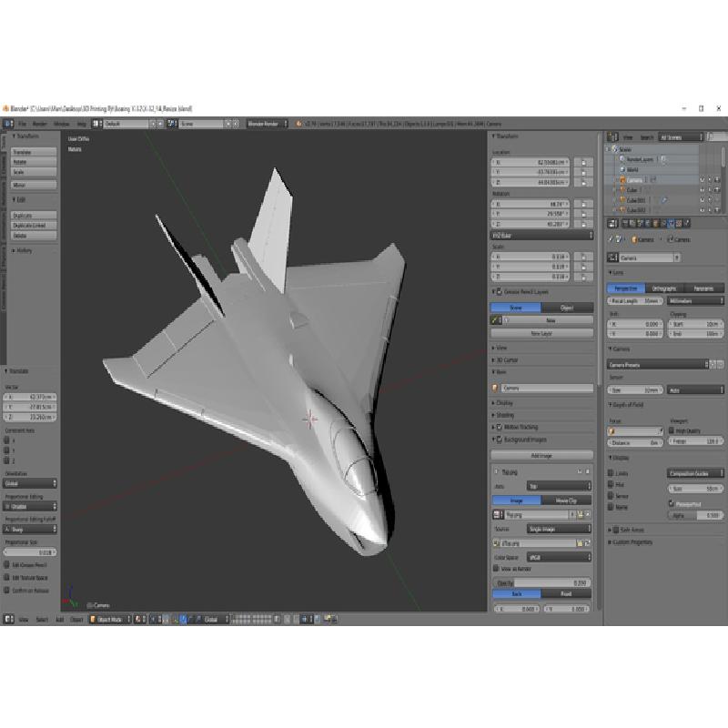Click the Add Image button
Image resolution: width=728 pixels, height=728 pixels.
[x=541, y=456]
